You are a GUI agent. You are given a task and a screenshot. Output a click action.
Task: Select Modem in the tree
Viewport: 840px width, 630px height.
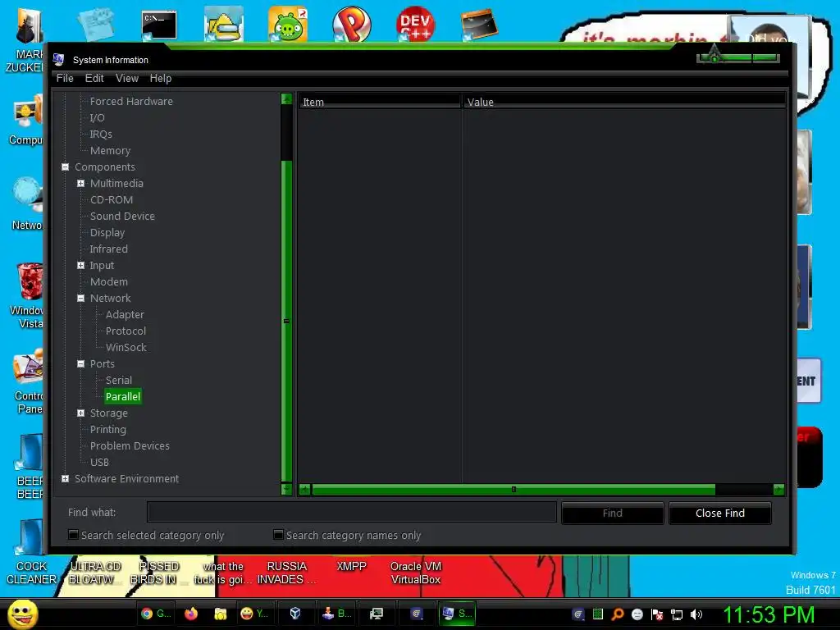(109, 282)
